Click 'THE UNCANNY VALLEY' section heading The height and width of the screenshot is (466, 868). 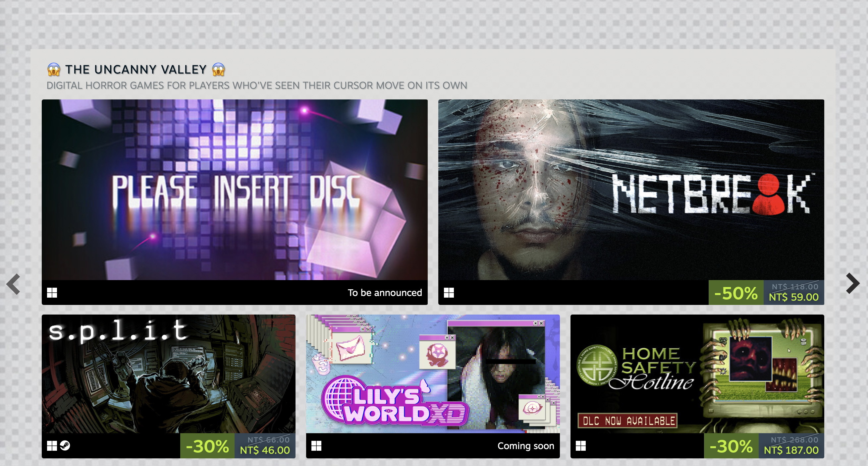(136, 70)
